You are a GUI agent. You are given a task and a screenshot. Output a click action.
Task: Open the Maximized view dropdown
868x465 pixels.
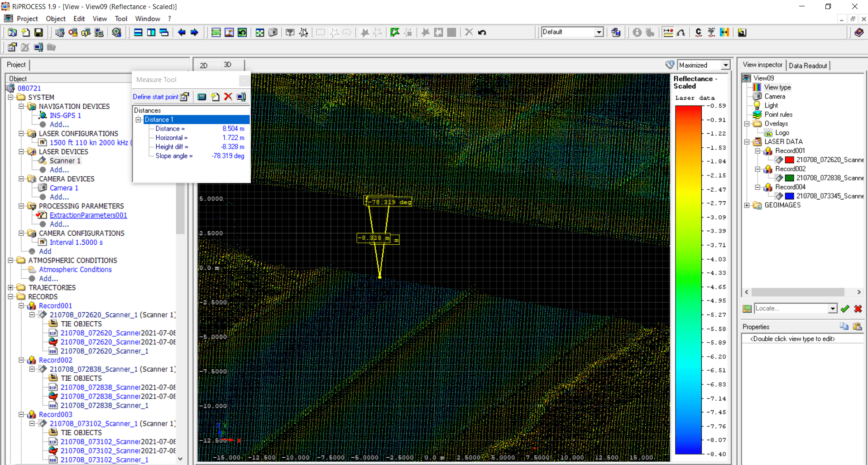[725, 65]
